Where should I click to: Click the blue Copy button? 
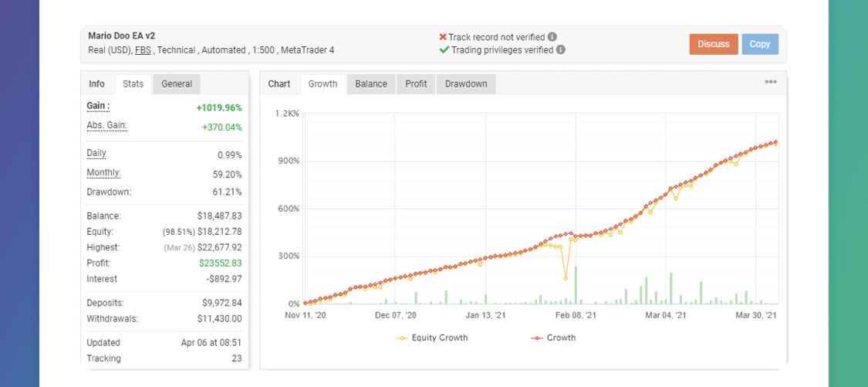[759, 44]
